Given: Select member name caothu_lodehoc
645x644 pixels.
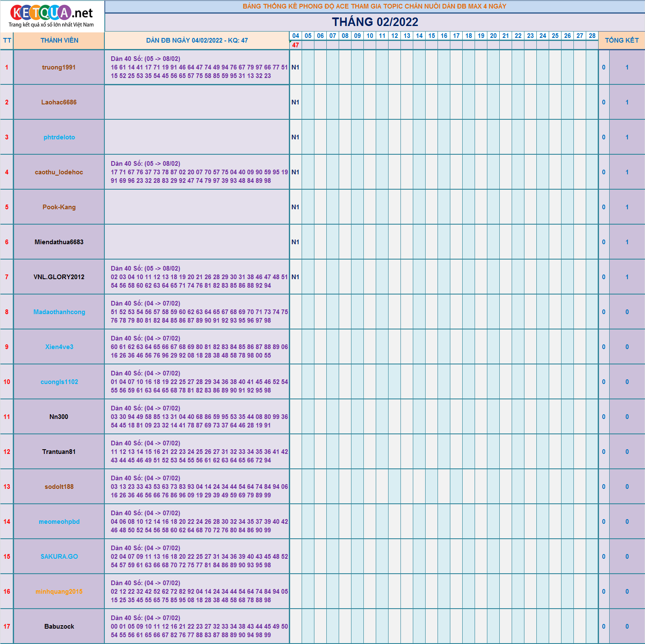Looking at the screenshot, I should [59, 172].
